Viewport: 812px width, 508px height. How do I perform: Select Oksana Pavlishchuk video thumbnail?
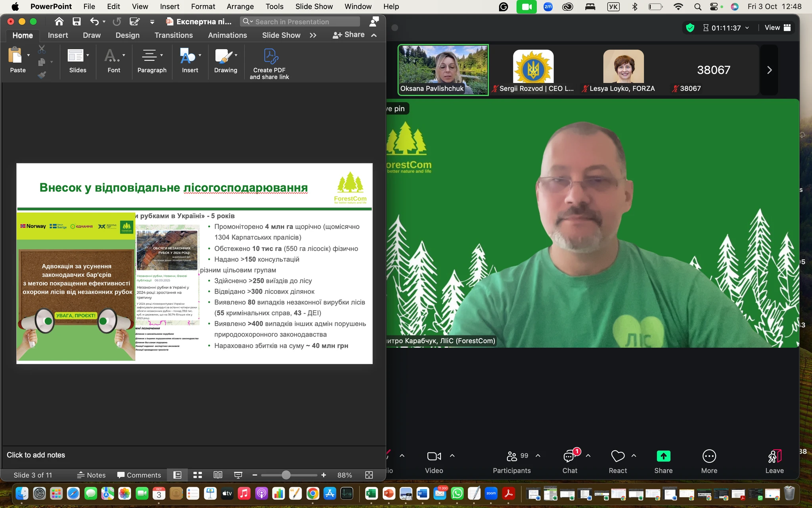(443, 70)
